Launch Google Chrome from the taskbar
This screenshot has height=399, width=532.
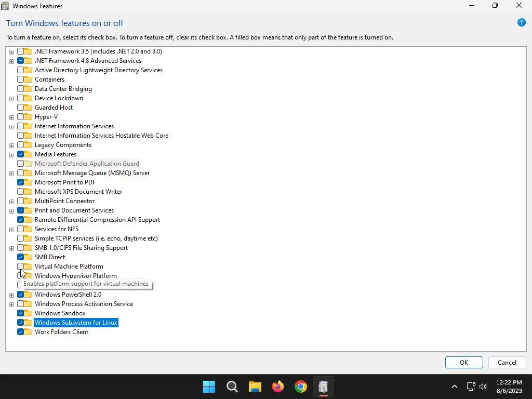click(x=301, y=387)
